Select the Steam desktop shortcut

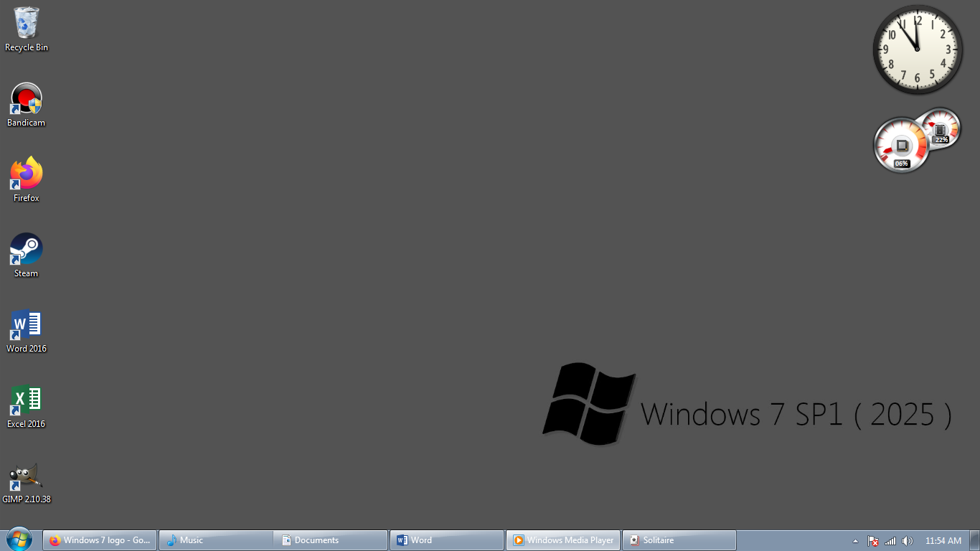click(x=27, y=255)
